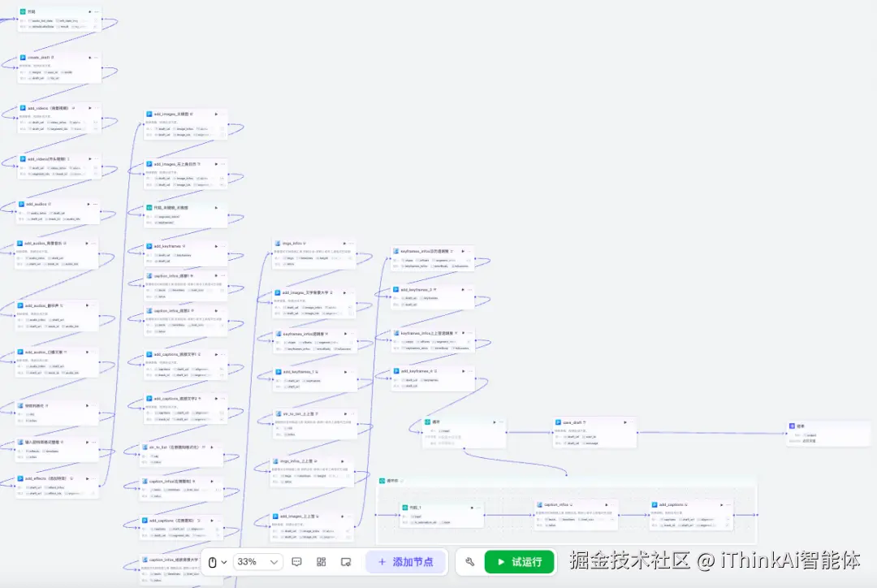Screen dimensions: 877x588
Task: Select the add_audios node title text
Action: click(x=37, y=204)
